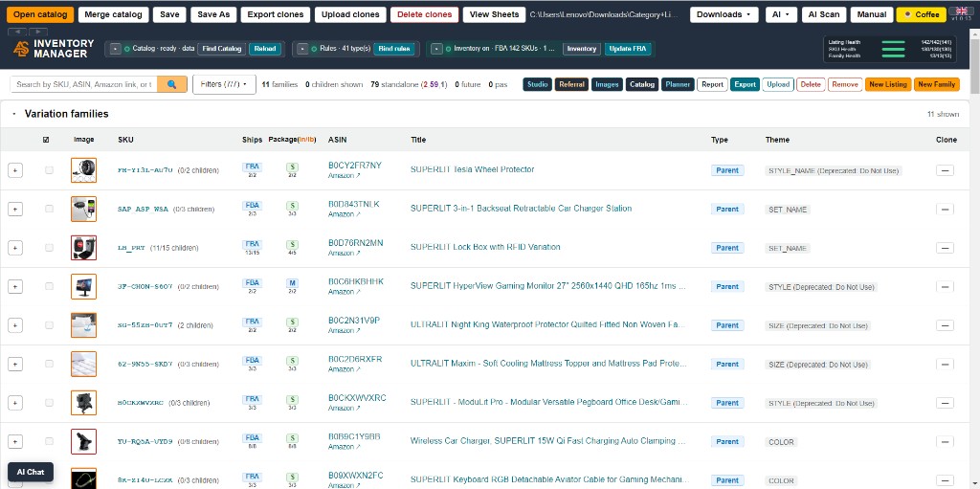Click the Update FBA button
The height and width of the screenshot is (489, 980).
pos(628,49)
